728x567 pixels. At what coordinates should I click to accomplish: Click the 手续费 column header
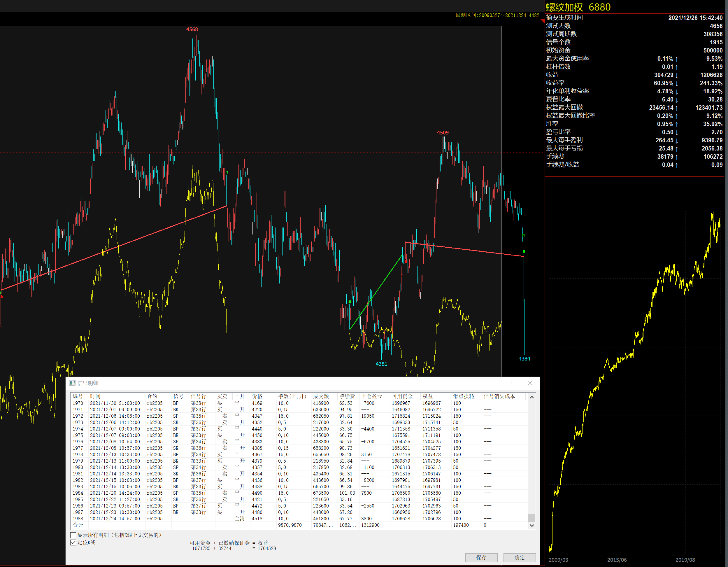click(x=347, y=396)
